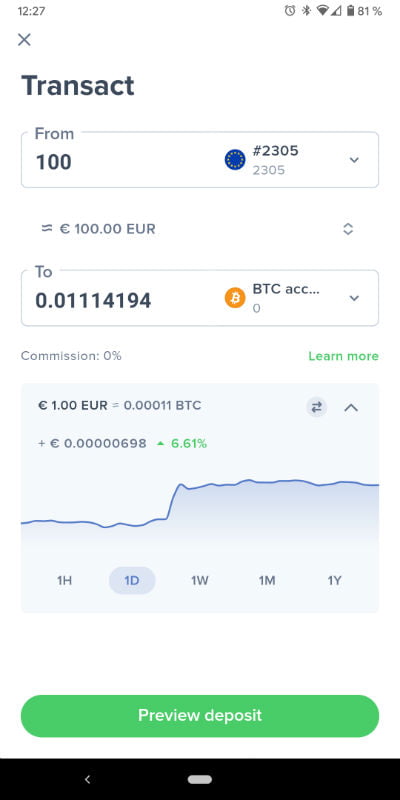Tap the Preview deposit button
This screenshot has height=800, width=400.
click(x=200, y=716)
